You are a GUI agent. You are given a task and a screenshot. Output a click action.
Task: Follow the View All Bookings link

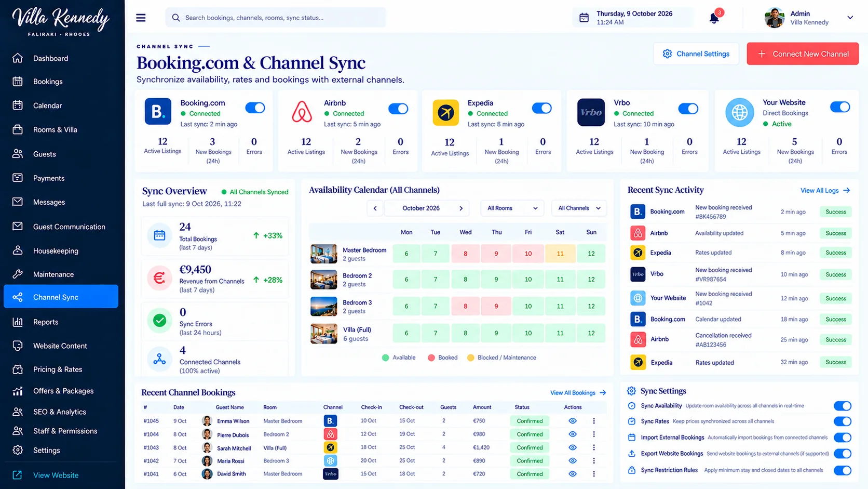coord(578,392)
